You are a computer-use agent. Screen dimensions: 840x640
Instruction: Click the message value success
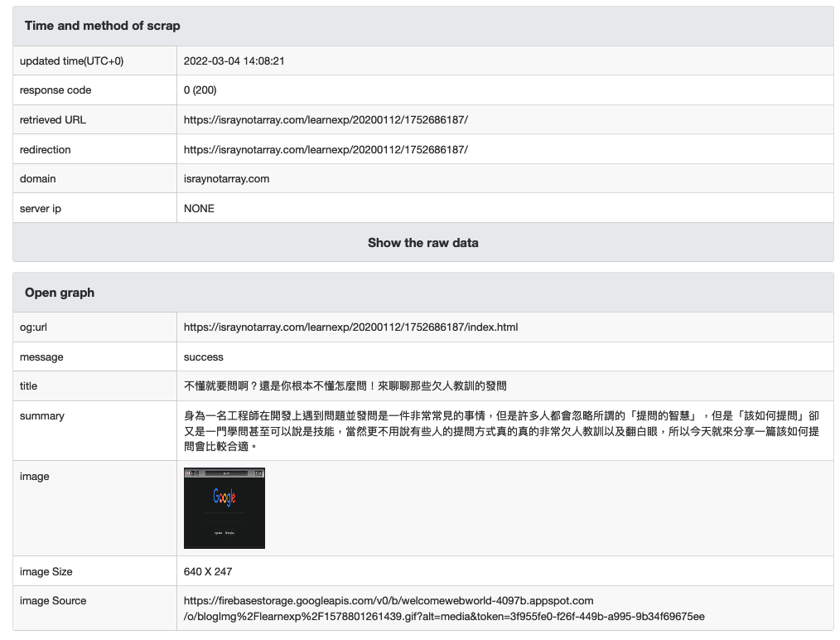[204, 357]
